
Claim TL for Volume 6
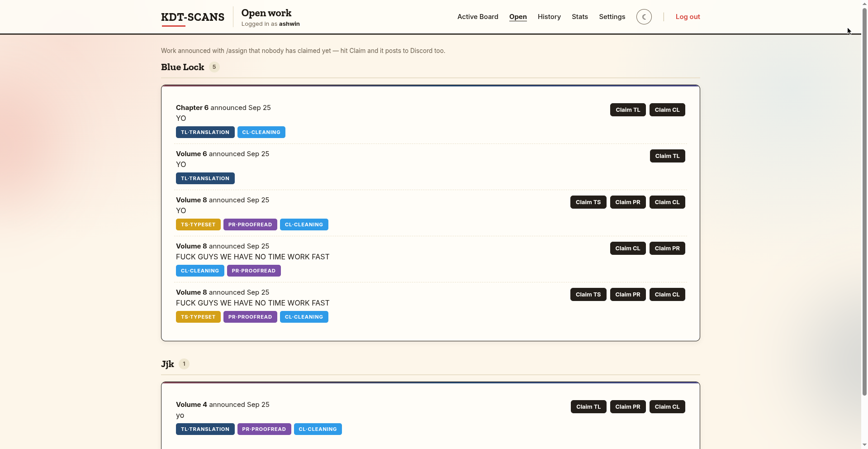667,156
